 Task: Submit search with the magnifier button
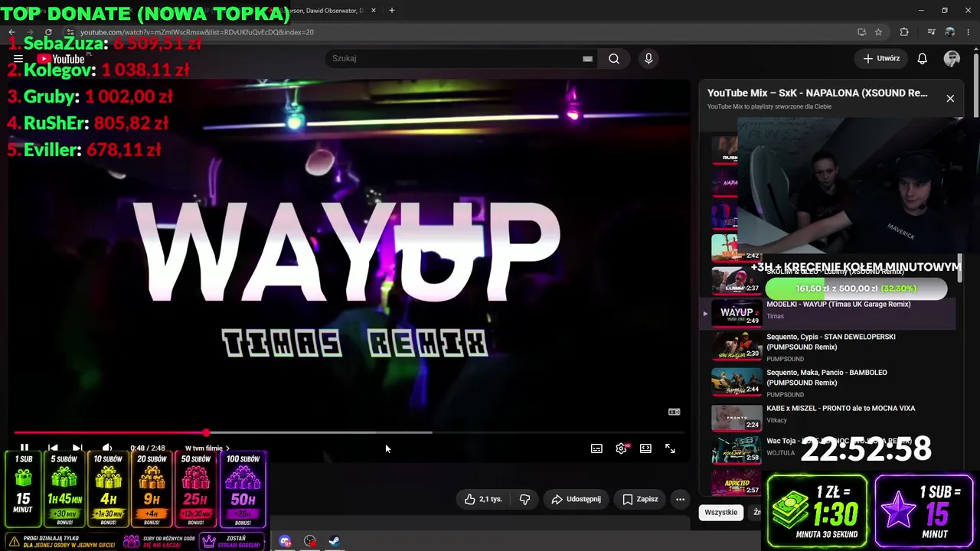click(614, 58)
